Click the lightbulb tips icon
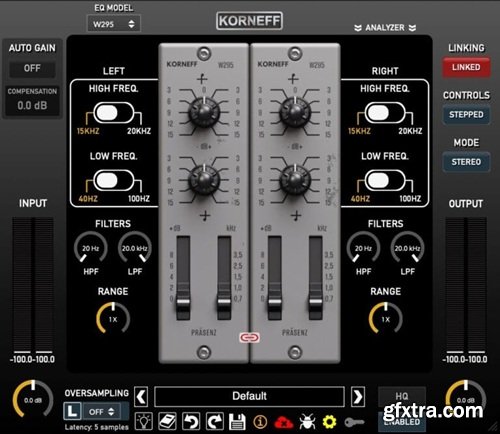 tap(144, 422)
